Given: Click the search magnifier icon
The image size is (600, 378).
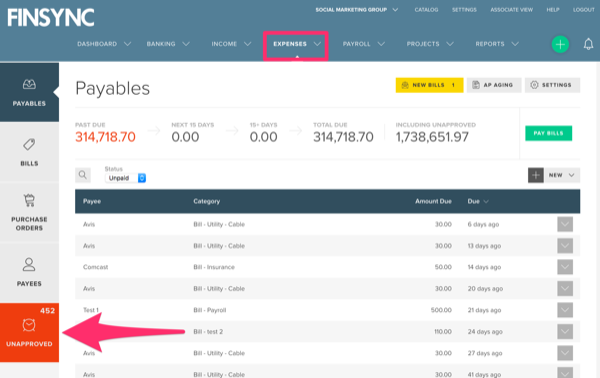Looking at the screenshot, I should [83, 175].
